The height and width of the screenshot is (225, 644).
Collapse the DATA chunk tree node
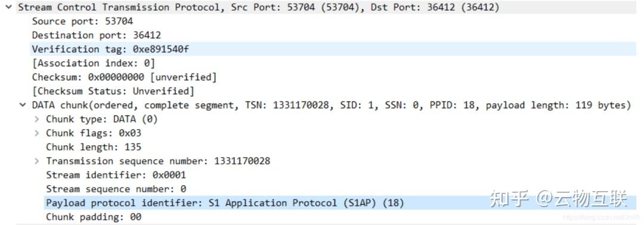pyautogui.click(x=23, y=105)
